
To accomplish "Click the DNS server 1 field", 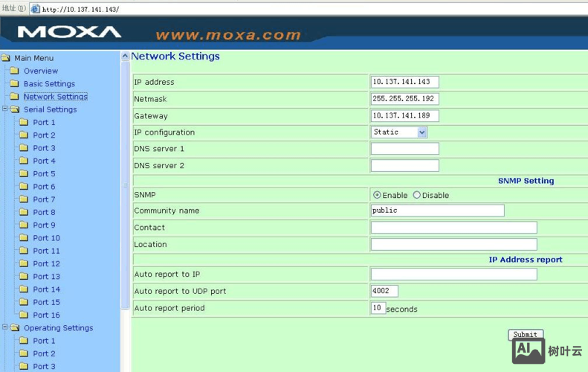I will 405,149.
